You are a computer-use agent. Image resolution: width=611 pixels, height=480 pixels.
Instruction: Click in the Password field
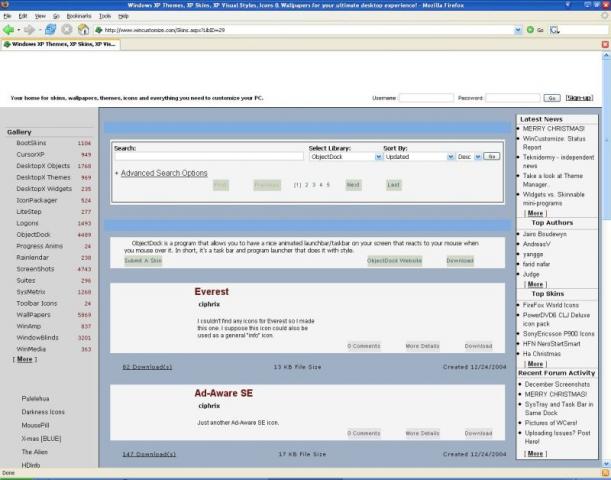pyautogui.click(x=513, y=98)
